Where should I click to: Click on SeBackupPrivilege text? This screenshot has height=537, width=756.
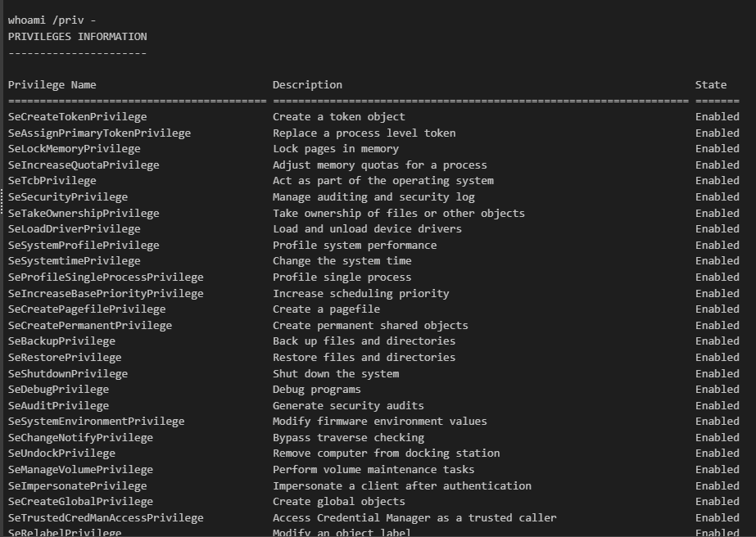tap(61, 341)
